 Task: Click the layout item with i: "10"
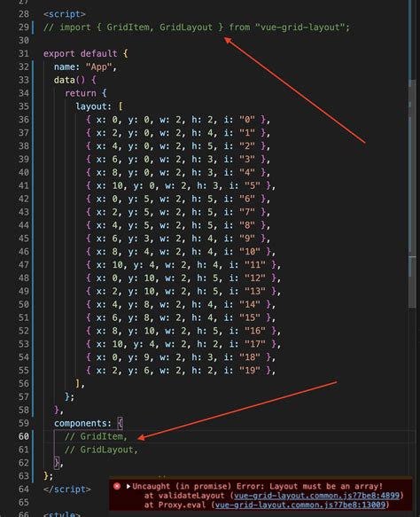click(181, 251)
